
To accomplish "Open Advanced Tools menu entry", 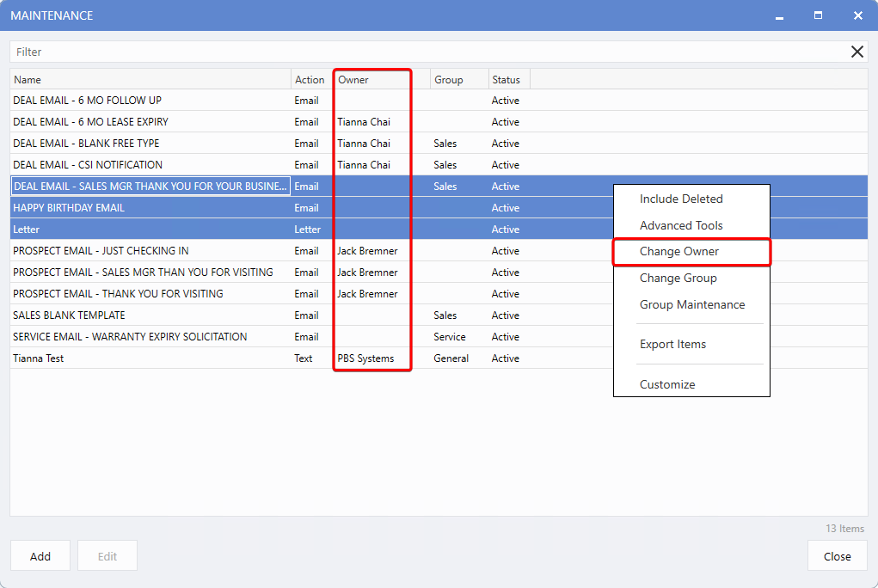I will point(681,225).
